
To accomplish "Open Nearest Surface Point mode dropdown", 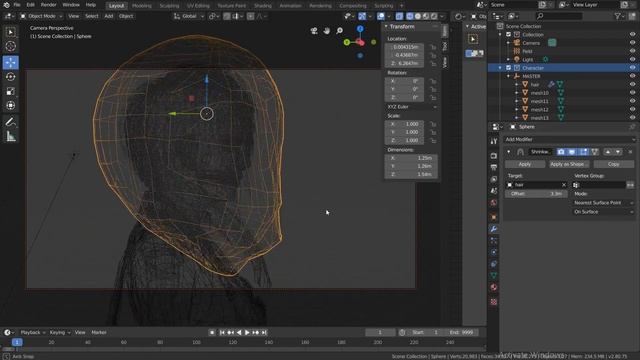I will pos(603,203).
